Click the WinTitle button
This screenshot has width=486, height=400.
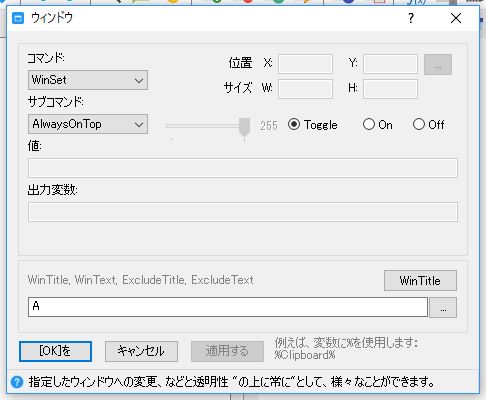tap(420, 281)
